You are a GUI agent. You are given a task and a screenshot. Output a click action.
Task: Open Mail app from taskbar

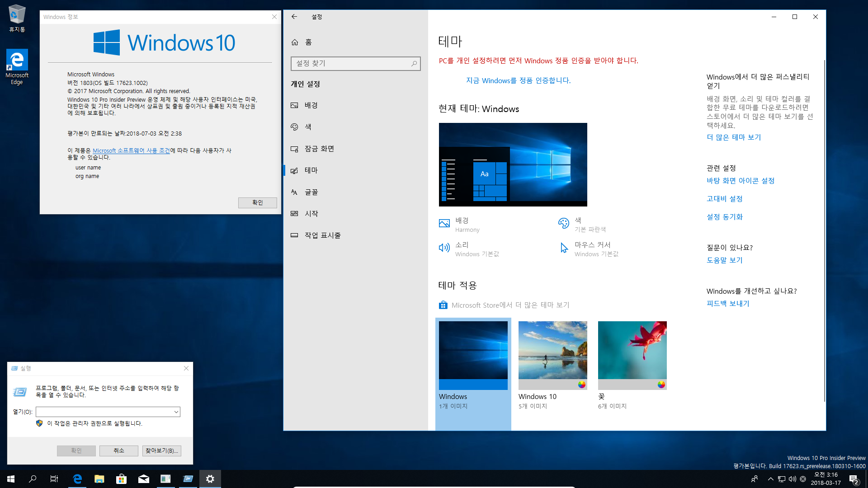pos(144,479)
